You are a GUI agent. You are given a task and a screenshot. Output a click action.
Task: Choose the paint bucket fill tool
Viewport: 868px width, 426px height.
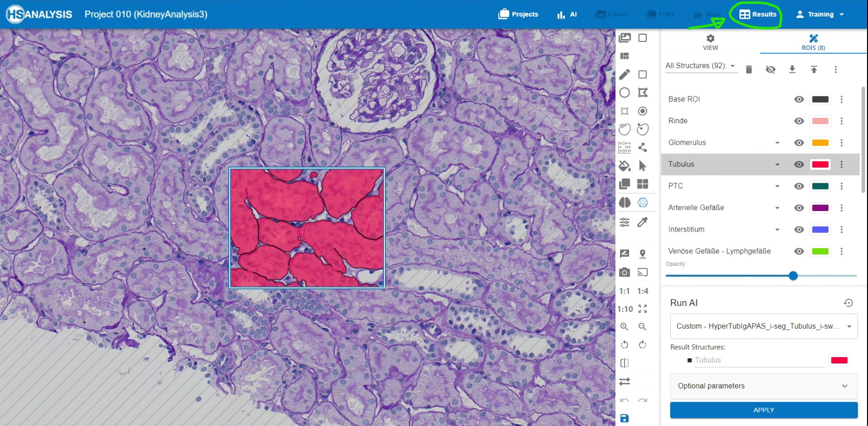(624, 166)
